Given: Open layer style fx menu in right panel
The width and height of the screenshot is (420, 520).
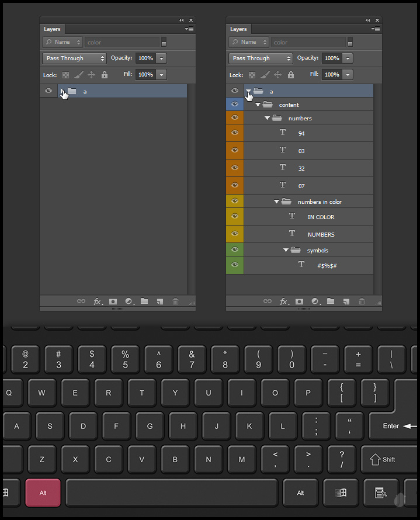Looking at the screenshot, I should tap(283, 301).
